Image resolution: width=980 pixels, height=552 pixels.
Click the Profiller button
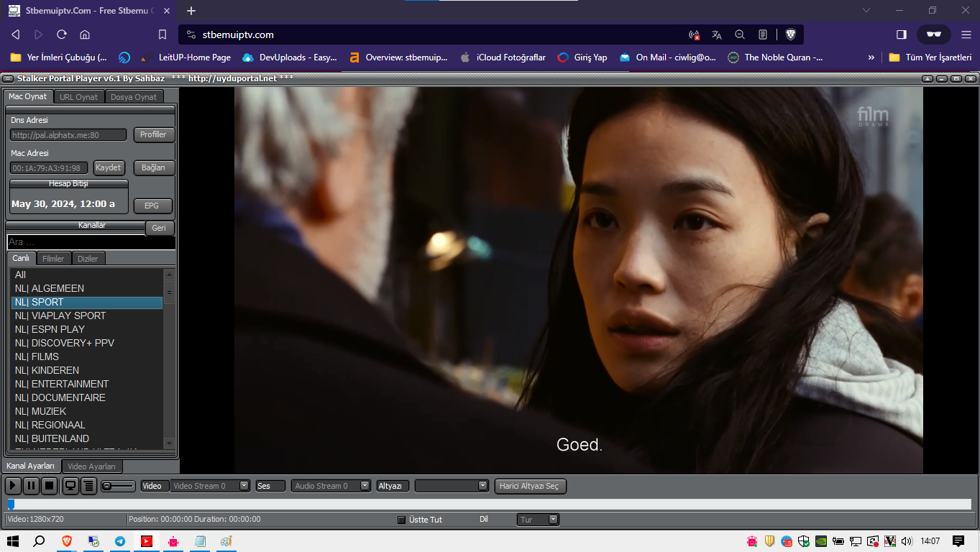(153, 134)
